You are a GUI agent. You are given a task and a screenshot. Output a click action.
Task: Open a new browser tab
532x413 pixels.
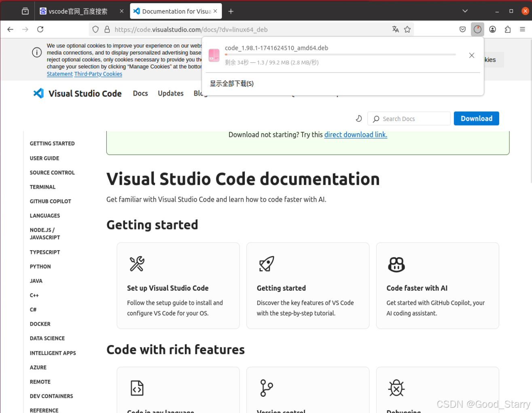click(x=231, y=11)
